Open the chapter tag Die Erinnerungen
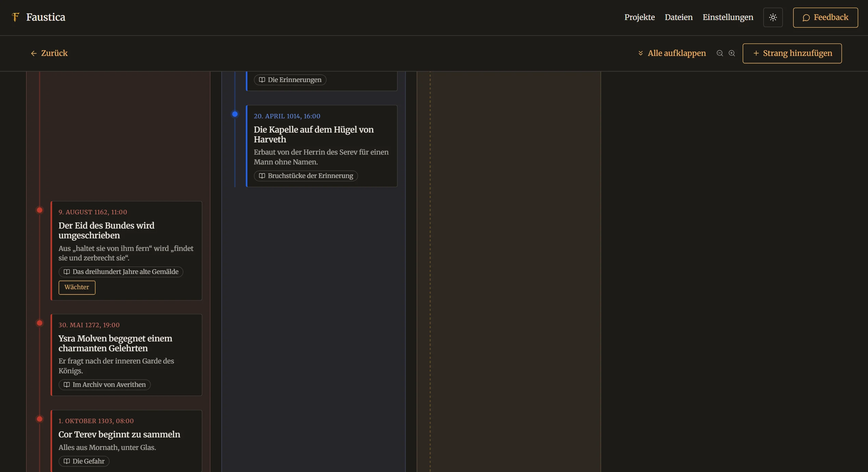 click(x=290, y=80)
